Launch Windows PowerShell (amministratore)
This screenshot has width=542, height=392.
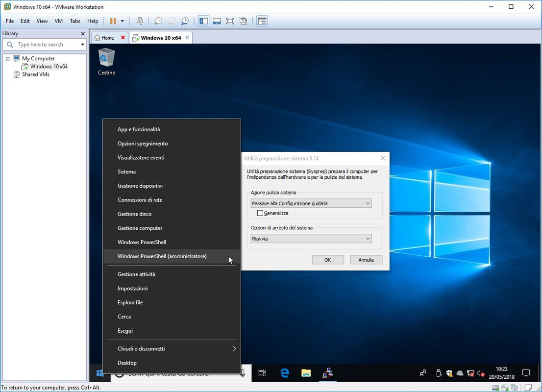pos(172,256)
